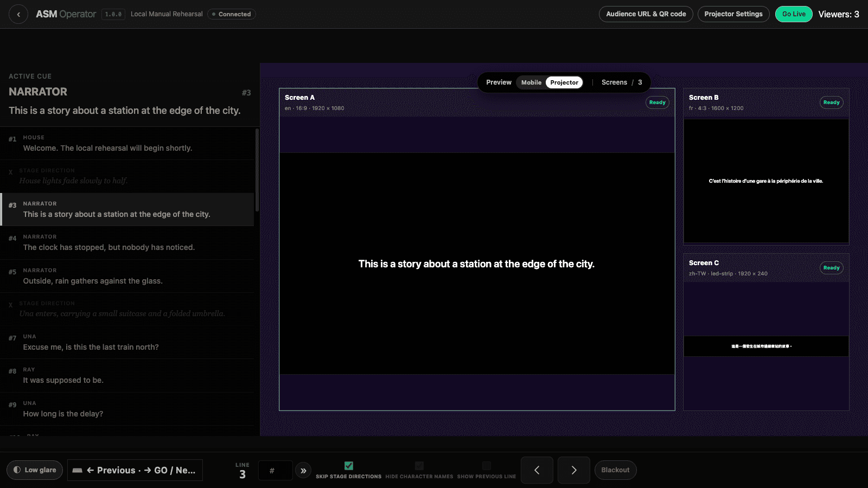Select skipped 'House lights fade' stage direction
This screenshot has width=868, height=488.
coord(127,176)
